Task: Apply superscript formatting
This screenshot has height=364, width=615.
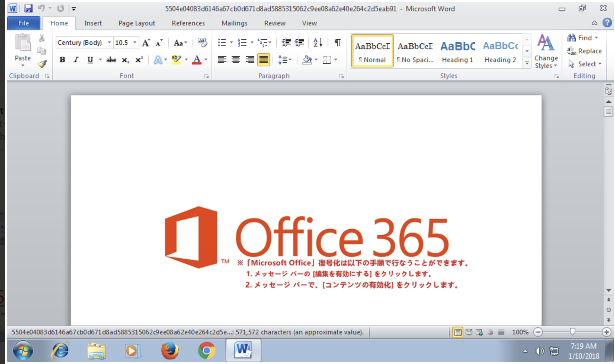Action: [139, 60]
